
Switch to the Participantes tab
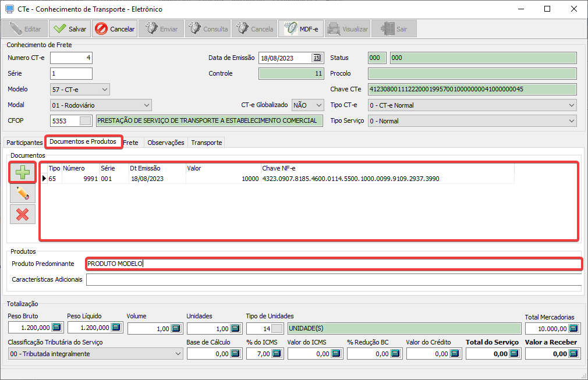[x=24, y=143]
